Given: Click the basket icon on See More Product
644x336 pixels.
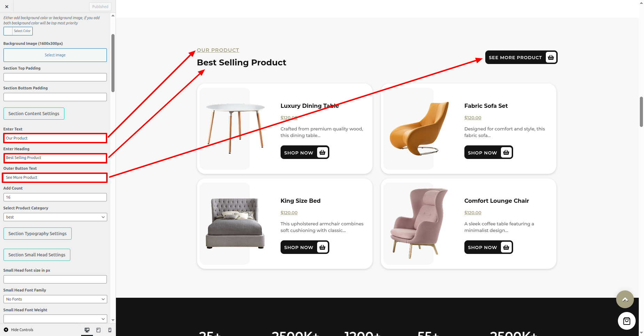Looking at the screenshot, I should (x=551, y=57).
